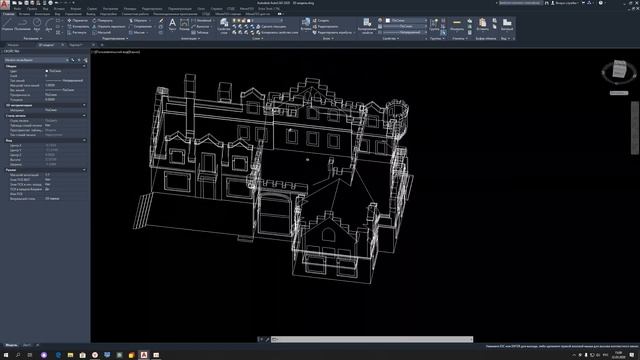This screenshot has height=360, width=640.
Task: Open the Формат menu
Action: coord(76,9)
